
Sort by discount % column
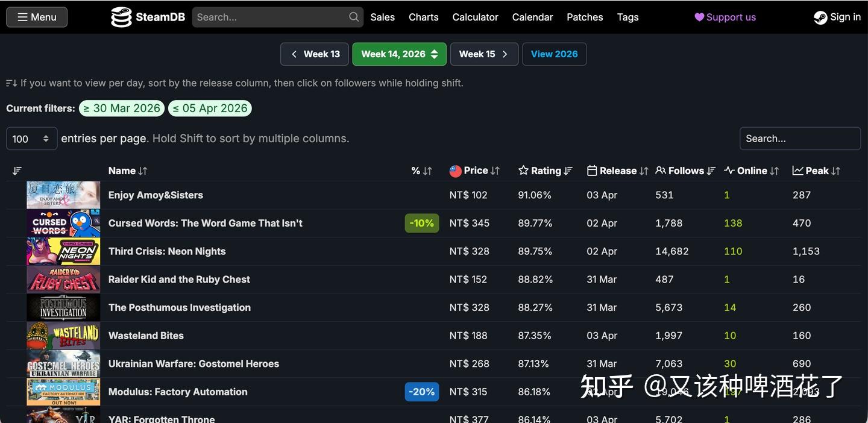pos(421,171)
